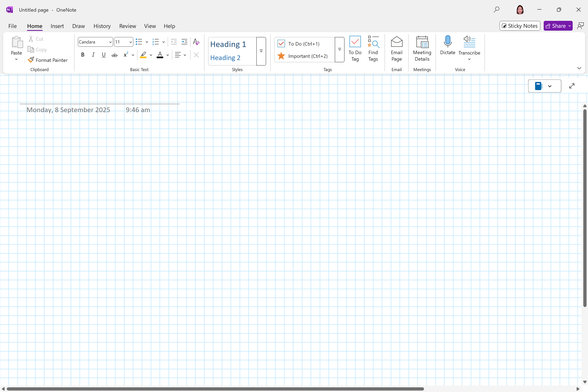Insert Meeting Details
588x392 pixels.
(x=422, y=49)
